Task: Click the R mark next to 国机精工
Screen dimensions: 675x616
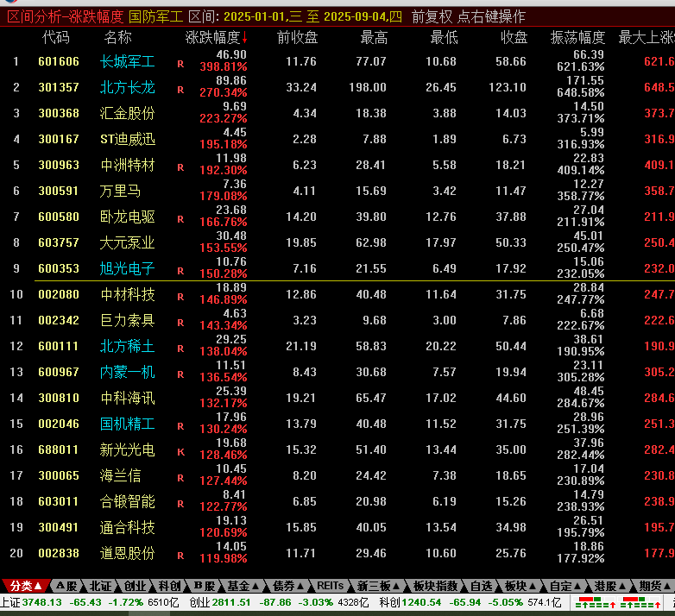Action: click(180, 426)
